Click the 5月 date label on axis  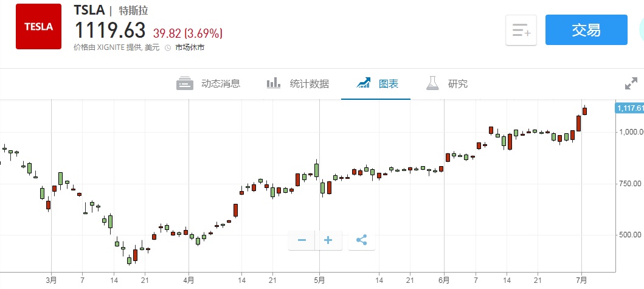319,280
